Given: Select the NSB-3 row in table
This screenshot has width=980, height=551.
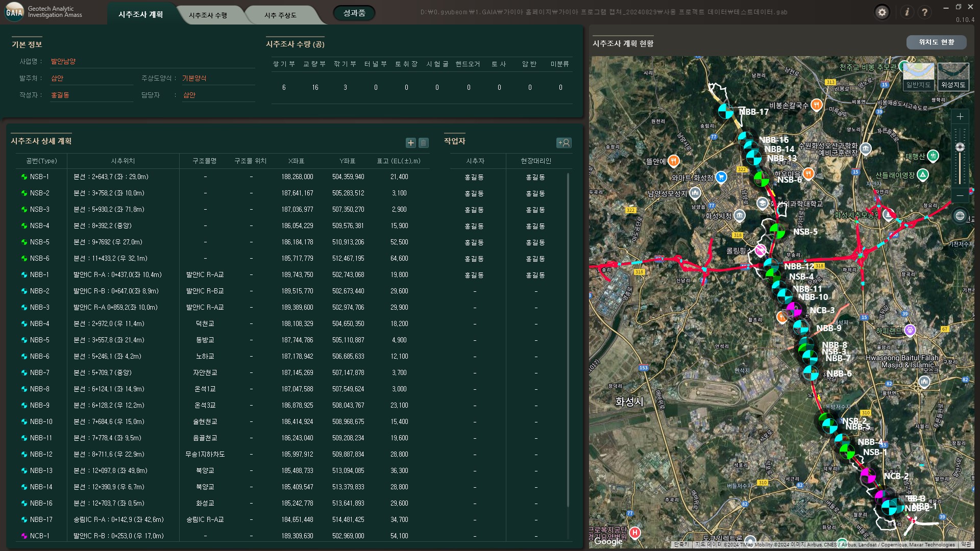Looking at the screenshot, I should [40, 210].
